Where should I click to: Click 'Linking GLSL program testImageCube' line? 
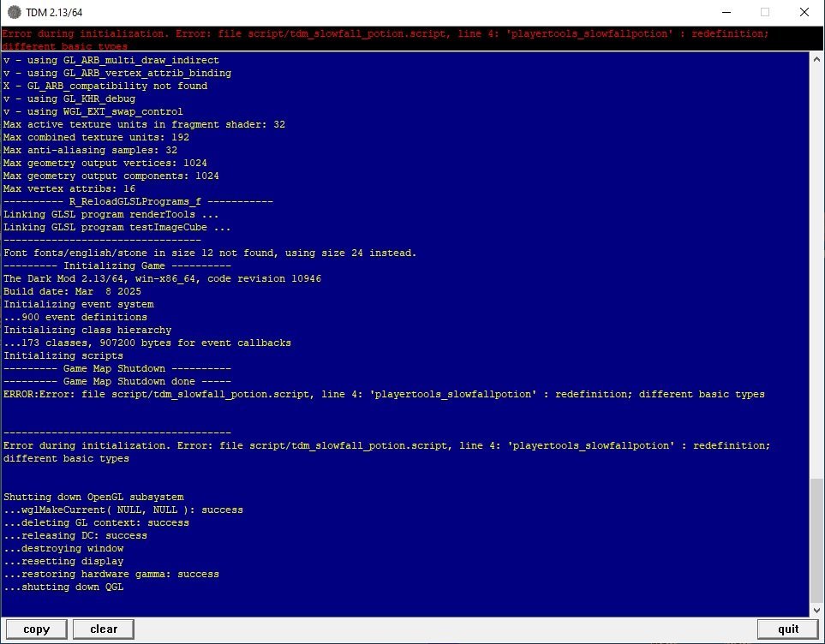pos(117,227)
